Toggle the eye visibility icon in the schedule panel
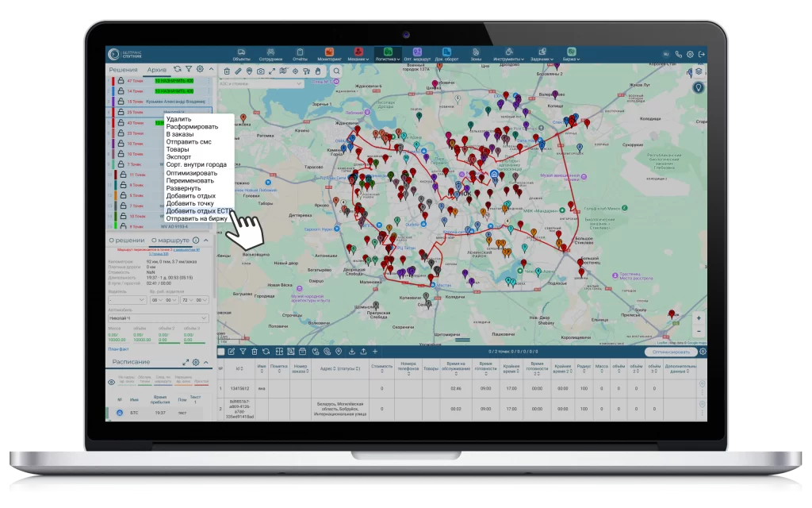The width and height of the screenshot is (812, 508). tap(111, 382)
